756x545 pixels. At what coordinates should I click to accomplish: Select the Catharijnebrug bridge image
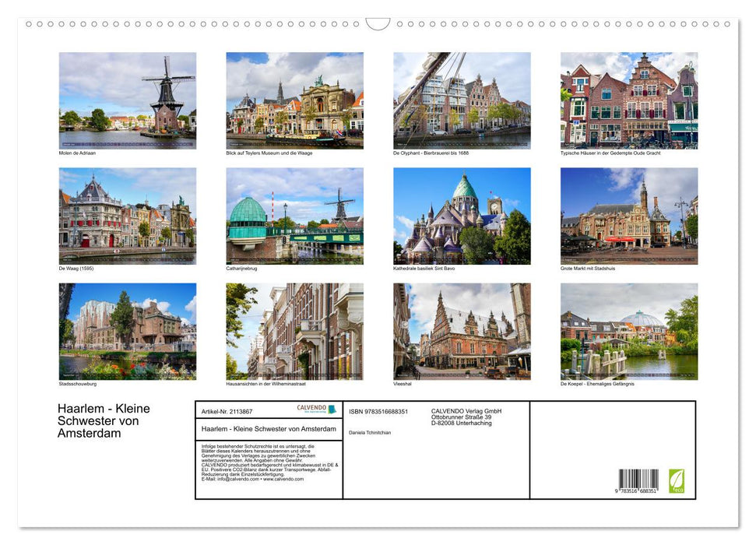click(x=294, y=216)
